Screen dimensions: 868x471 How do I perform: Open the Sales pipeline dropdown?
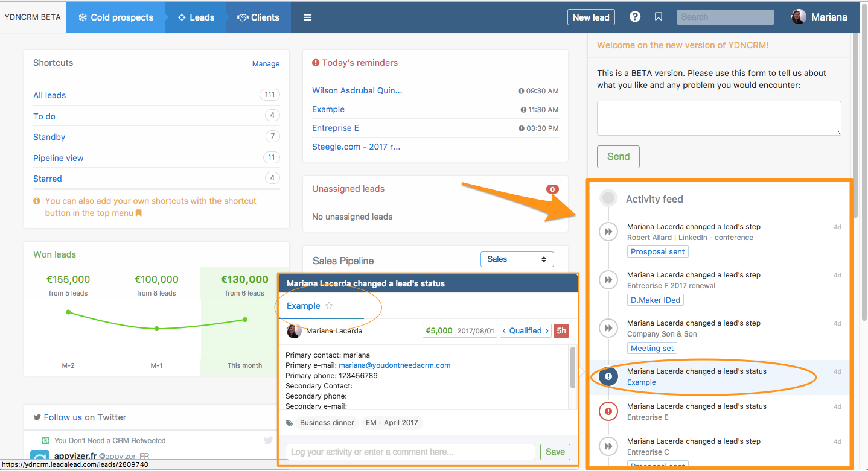(517, 259)
